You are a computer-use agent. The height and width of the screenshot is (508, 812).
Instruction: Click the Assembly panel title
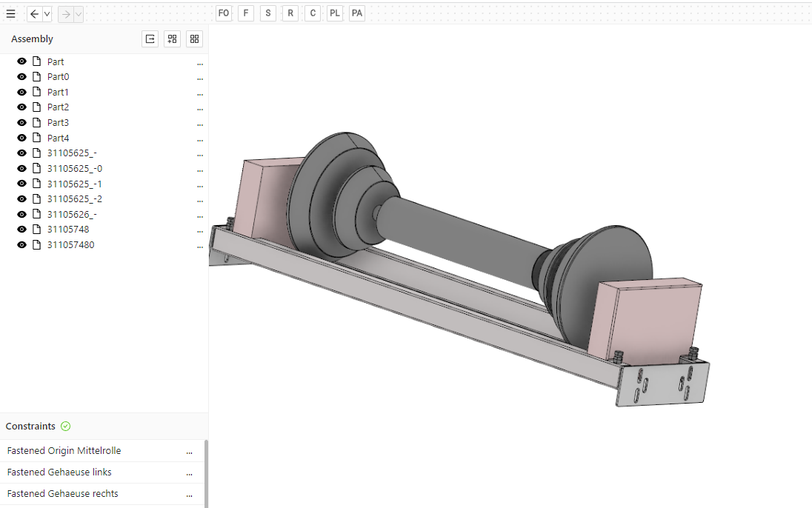[32, 39]
